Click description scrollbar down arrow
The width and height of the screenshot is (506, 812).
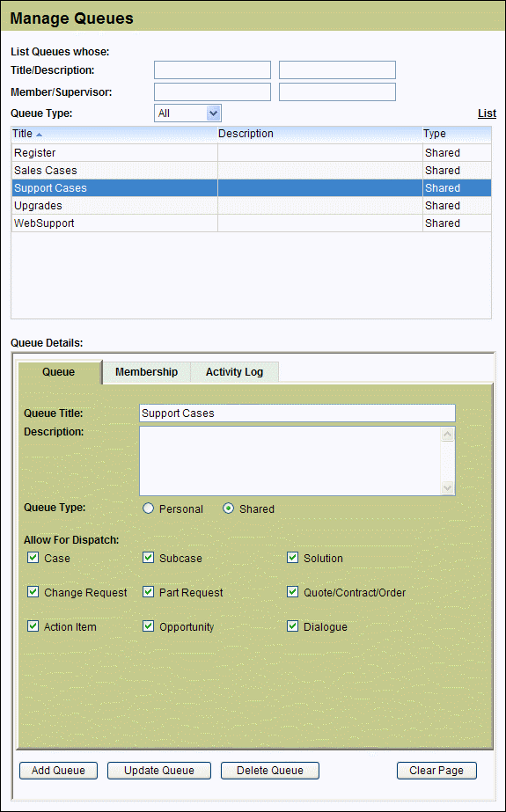447,488
